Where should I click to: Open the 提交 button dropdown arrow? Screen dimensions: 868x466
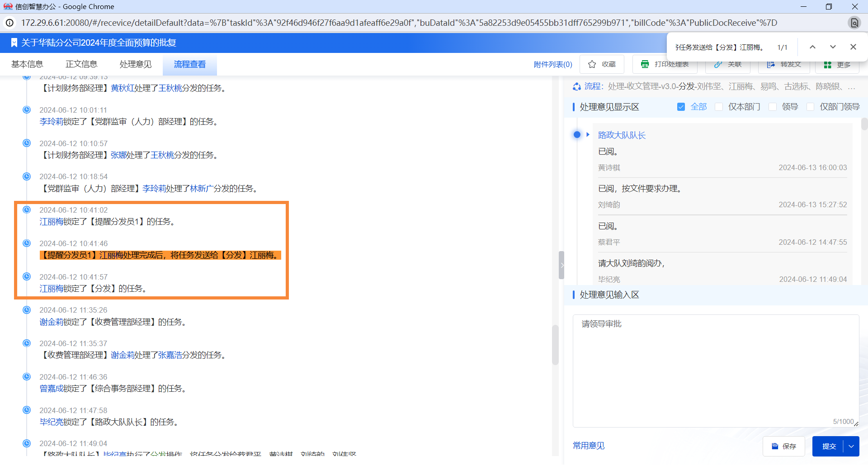(x=851, y=447)
